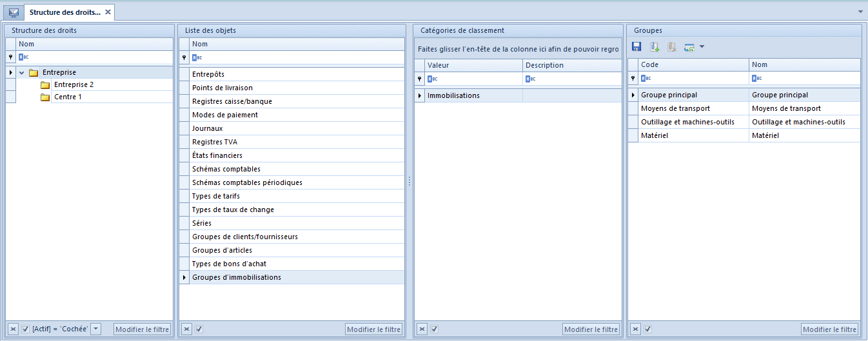Image resolution: width=868 pixels, height=341 pixels.
Task: Clear filter X in Groupes panel footer
Action: point(635,329)
